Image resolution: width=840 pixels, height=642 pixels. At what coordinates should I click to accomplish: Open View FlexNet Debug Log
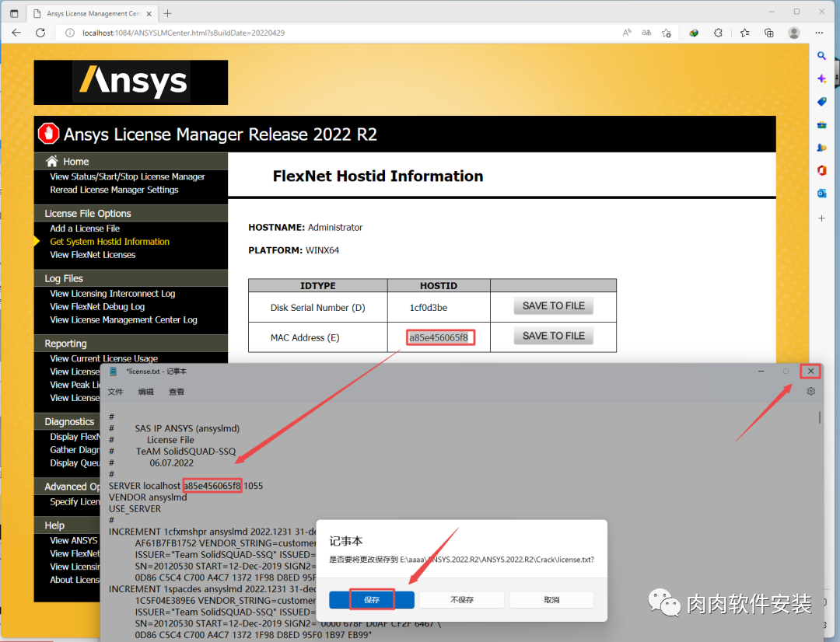97,307
